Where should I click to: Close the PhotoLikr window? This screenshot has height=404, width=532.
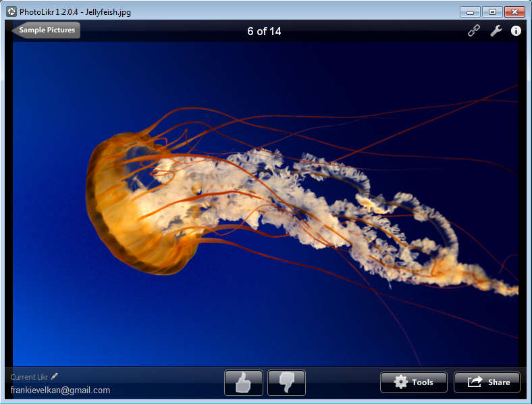[x=514, y=12]
